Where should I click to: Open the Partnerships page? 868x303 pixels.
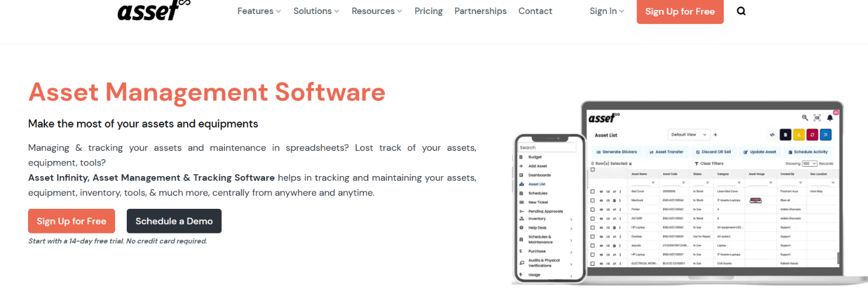click(481, 11)
